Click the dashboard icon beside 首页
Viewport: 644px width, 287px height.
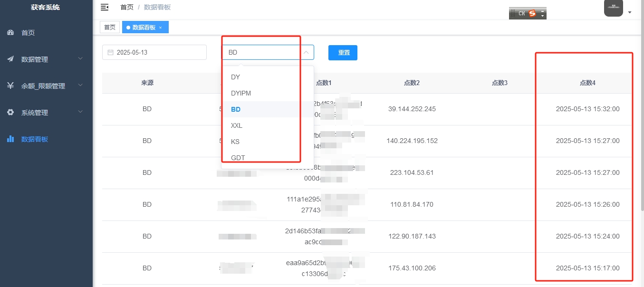(10, 33)
